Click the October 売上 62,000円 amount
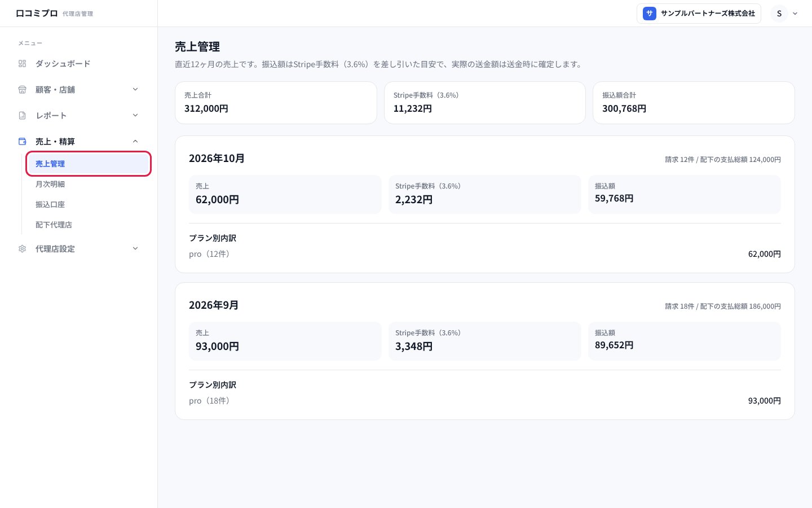 coord(217,200)
